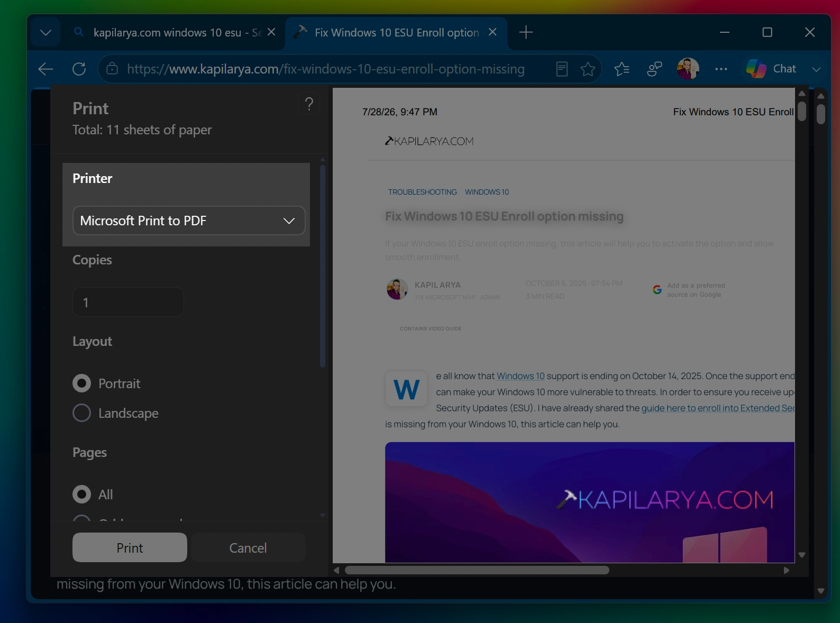Refresh the current page
The image size is (840, 623).
[x=79, y=69]
